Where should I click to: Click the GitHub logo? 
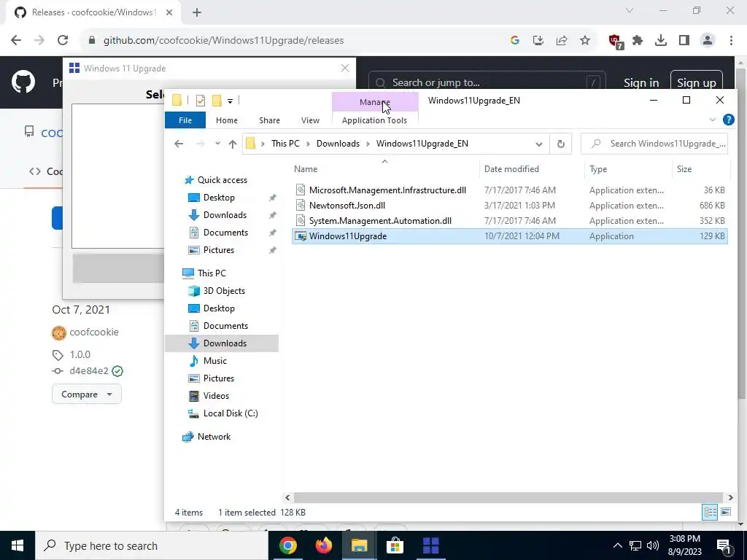tap(23, 82)
